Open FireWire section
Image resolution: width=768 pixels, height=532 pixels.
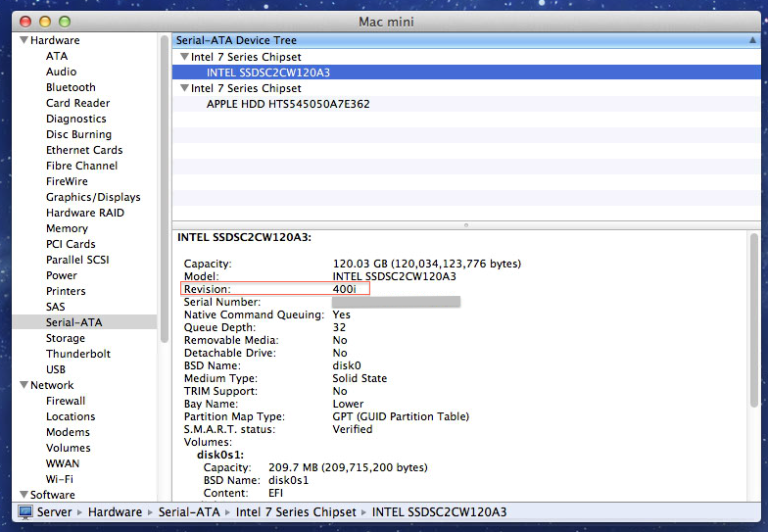click(67, 181)
